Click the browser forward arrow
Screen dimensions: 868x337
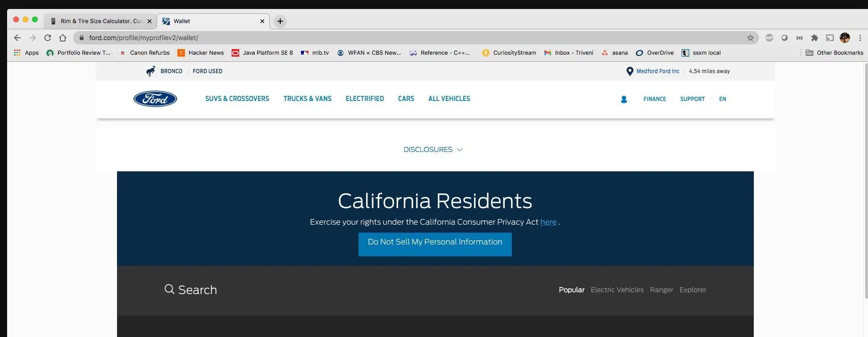click(33, 38)
